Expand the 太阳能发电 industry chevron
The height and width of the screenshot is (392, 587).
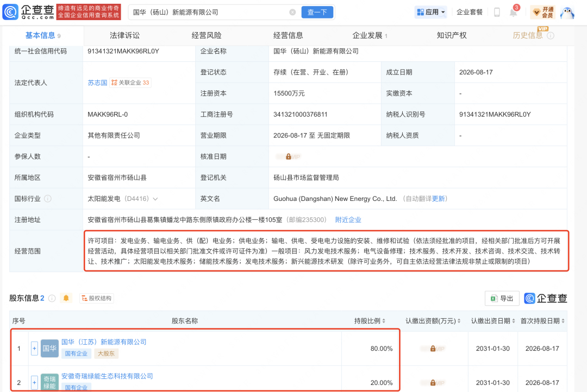[155, 199]
